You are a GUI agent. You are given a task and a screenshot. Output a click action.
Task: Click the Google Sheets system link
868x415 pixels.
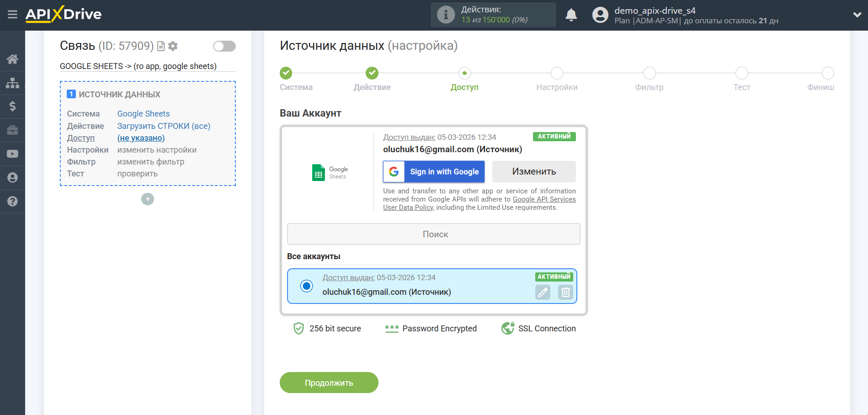(x=144, y=114)
